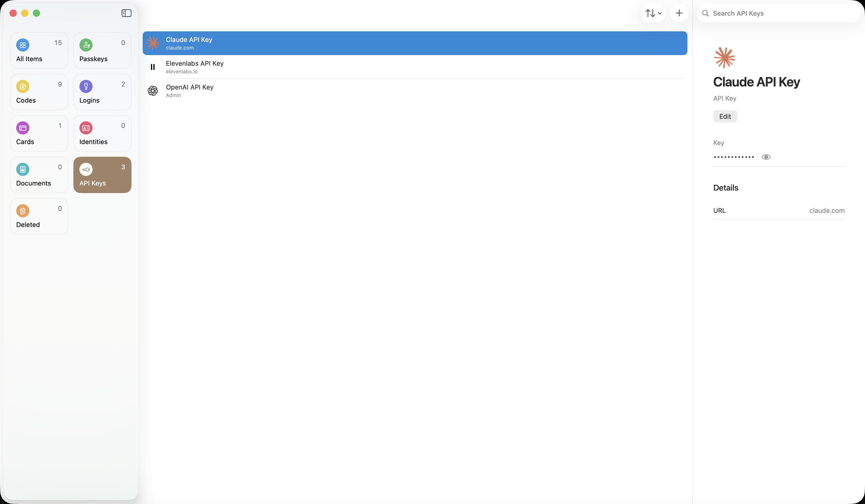Select the Elevenlabs API Key entry
Image resolution: width=865 pixels, height=504 pixels.
[415, 67]
